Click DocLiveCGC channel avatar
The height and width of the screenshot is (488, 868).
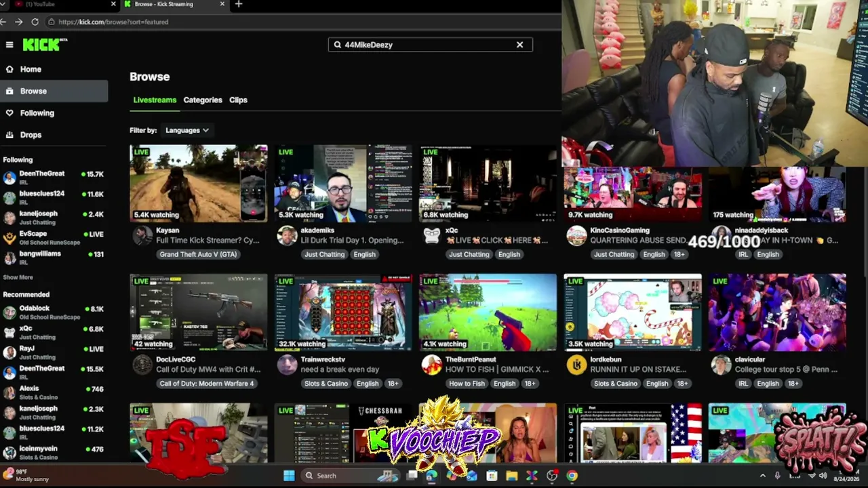[x=142, y=365]
